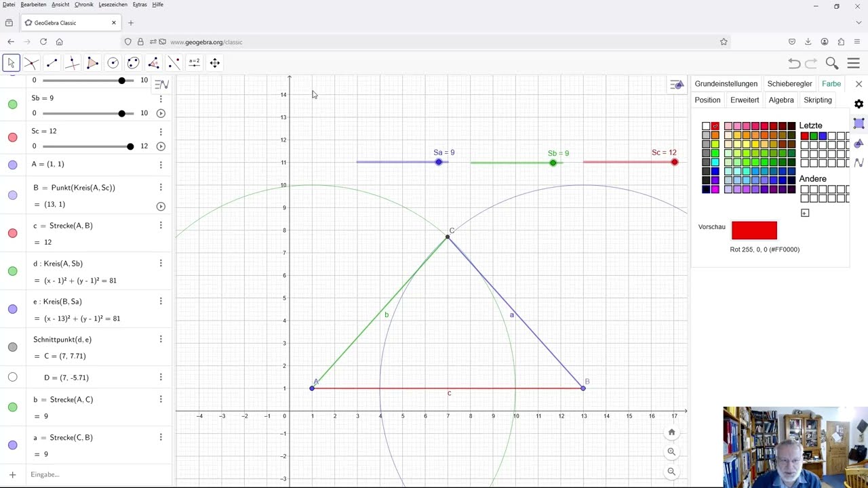868x488 pixels.
Task: Open the function curve properties icon
Action: [859, 163]
